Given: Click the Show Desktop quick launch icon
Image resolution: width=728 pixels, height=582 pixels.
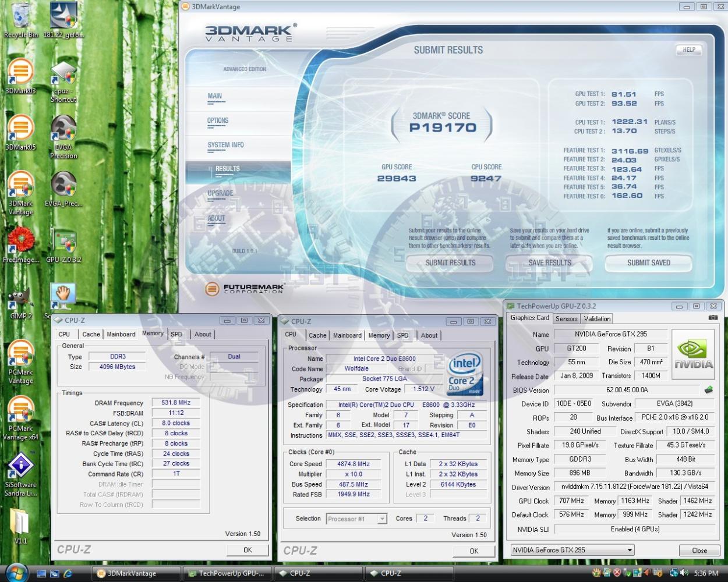Looking at the screenshot, I should pos(41,573).
